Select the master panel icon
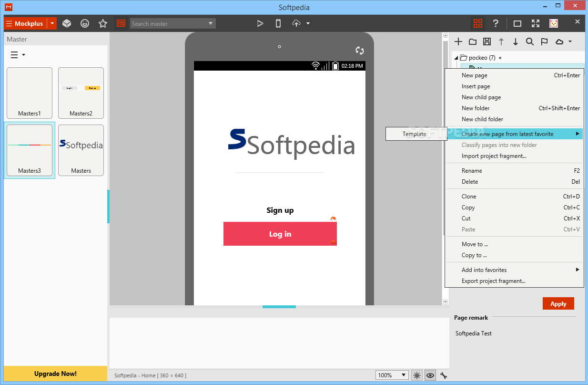The image size is (588, 385). click(121, 23)
